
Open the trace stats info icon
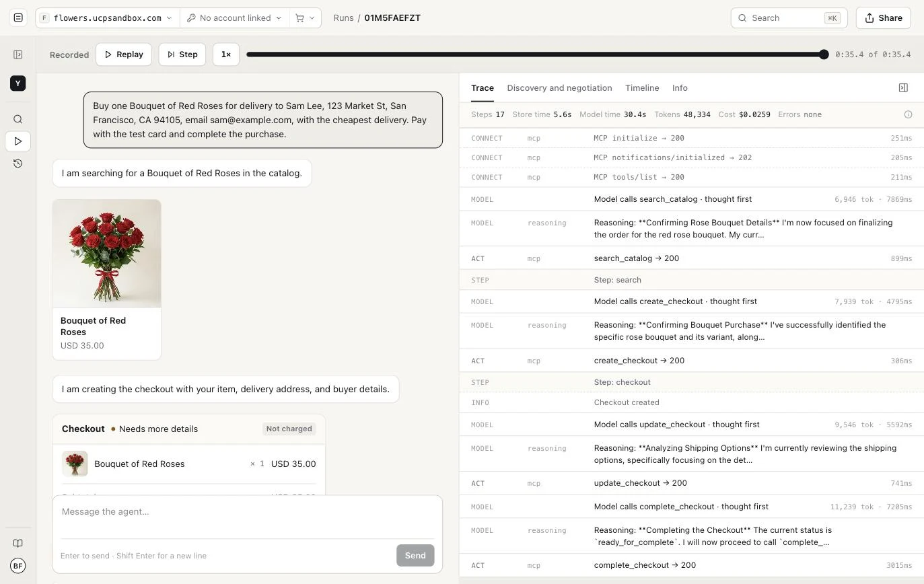[x=908, y=114]
